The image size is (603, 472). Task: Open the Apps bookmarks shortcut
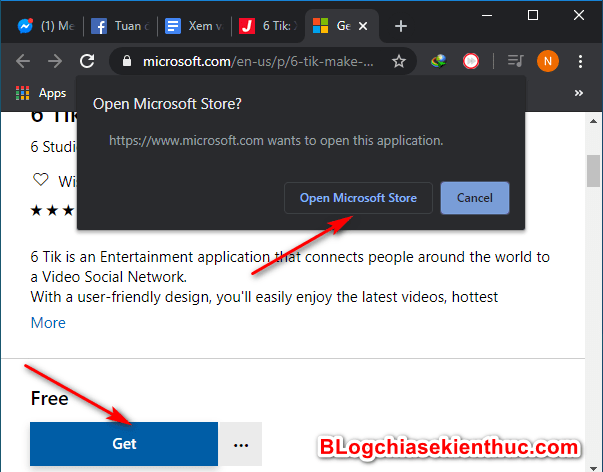coord(41,93)
